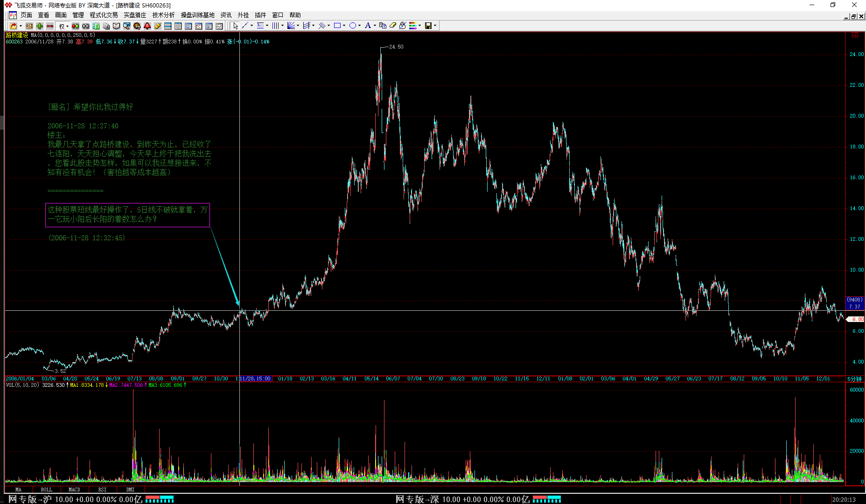This screenshot has width=866, height=504.
Task: Select the rectangle drawing tool
Action: click(x=337, y=26)
